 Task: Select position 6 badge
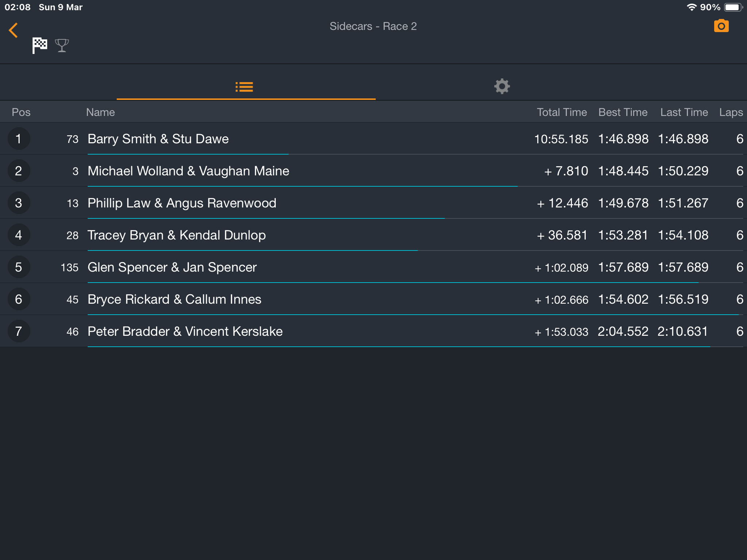click(x=19, y=299)
